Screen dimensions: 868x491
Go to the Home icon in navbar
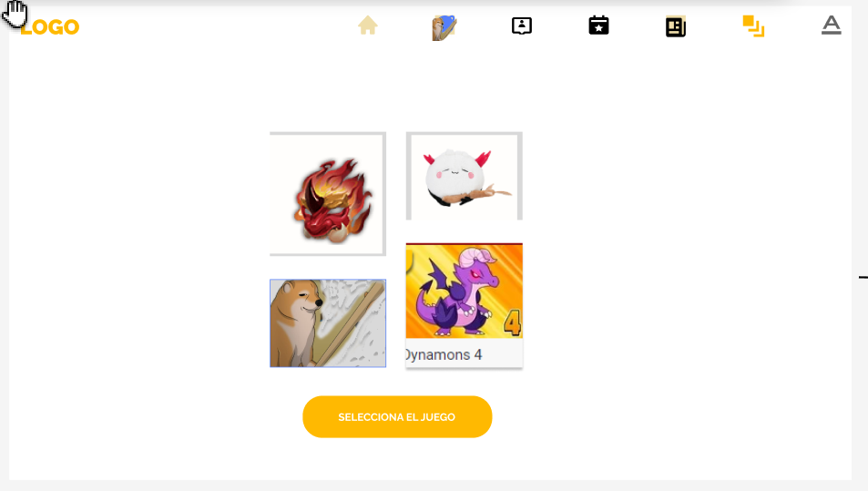[368, 26]
